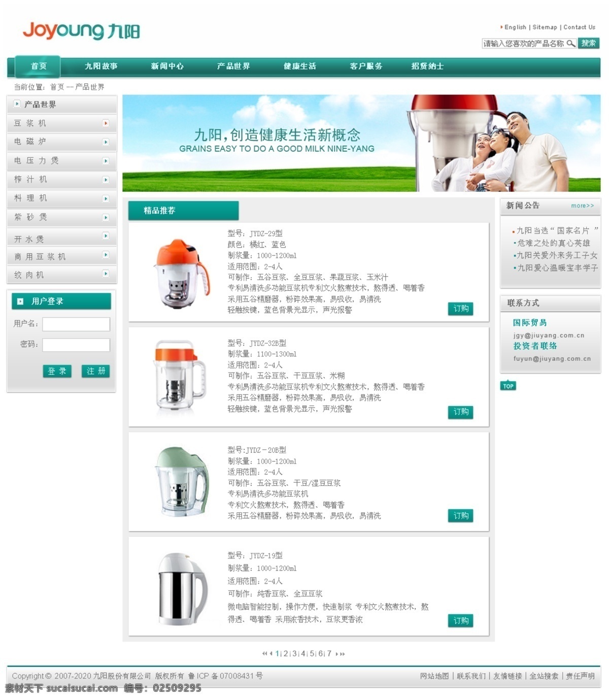Screen dimensions: 609x700
Task: Expand the 电磁炉 category arrow
Action: click(x=106, y=142)
